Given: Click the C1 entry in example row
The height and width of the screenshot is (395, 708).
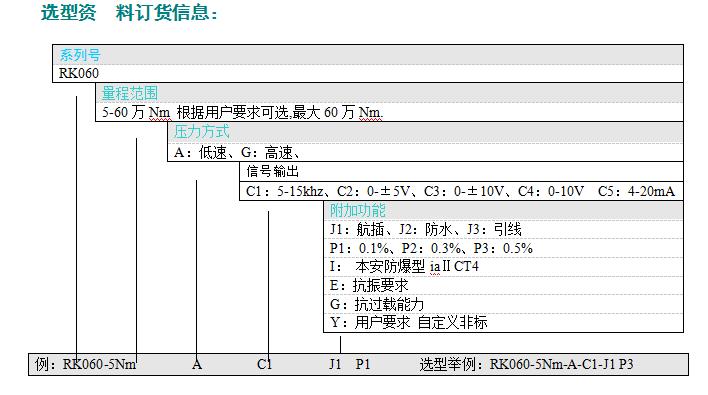Looking at the screenshot, I should pos(265,364).
